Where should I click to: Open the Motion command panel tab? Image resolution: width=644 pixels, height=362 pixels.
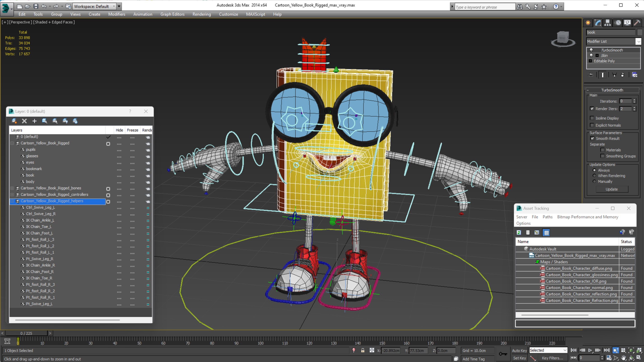(618, 23)
